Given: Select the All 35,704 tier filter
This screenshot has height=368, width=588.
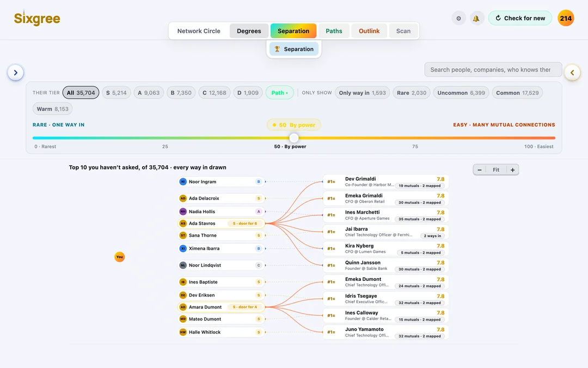Looking at the screenshot, I should 81,93.
